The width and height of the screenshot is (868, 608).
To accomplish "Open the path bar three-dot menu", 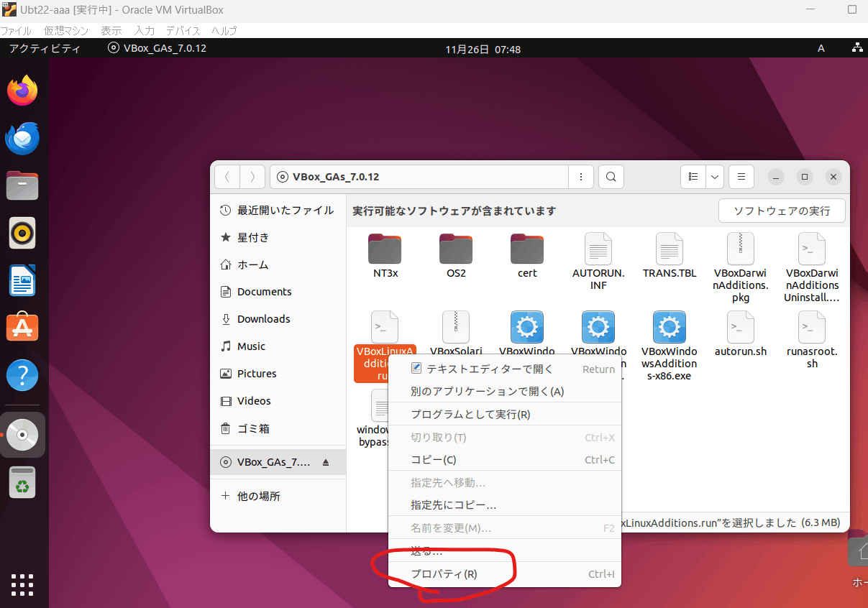I will [x=580, y=177].
